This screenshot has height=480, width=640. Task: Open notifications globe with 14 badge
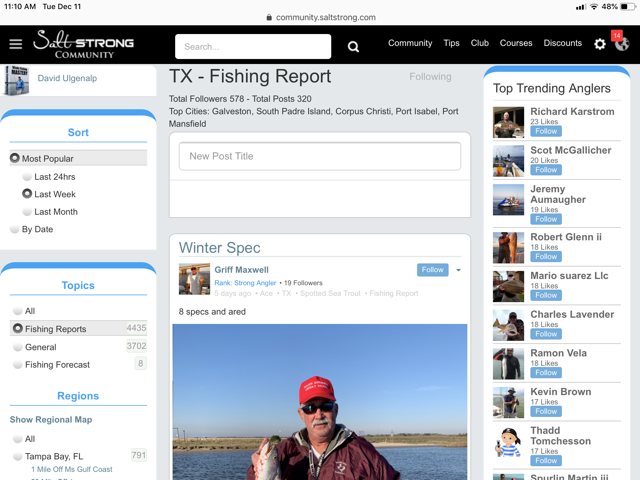tap(622, 42)
